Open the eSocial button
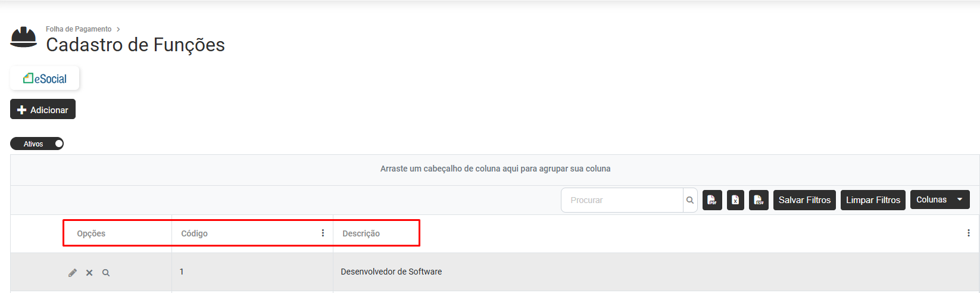Screen dimensions: 980x293 [x=45, y=79]
